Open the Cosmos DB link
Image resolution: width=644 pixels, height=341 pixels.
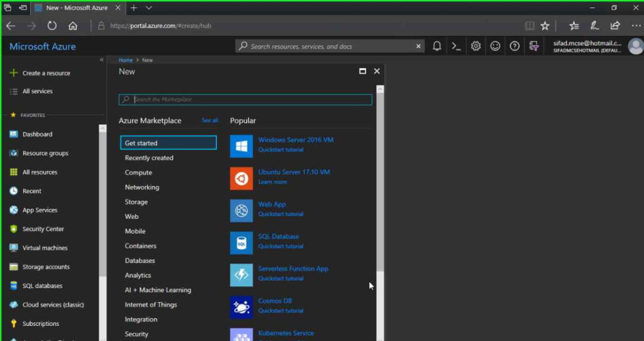[275, 301]
